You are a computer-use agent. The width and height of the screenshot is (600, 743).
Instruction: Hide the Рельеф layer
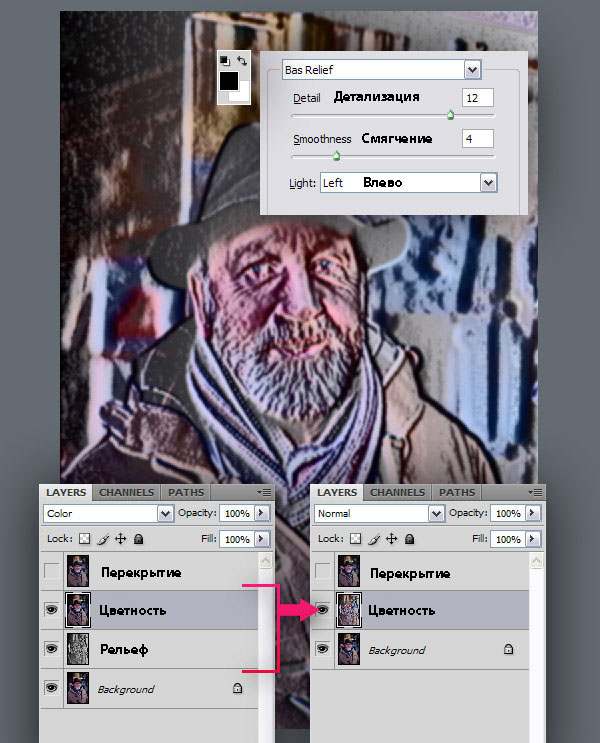pyautogui.click(x=51, y=649)
